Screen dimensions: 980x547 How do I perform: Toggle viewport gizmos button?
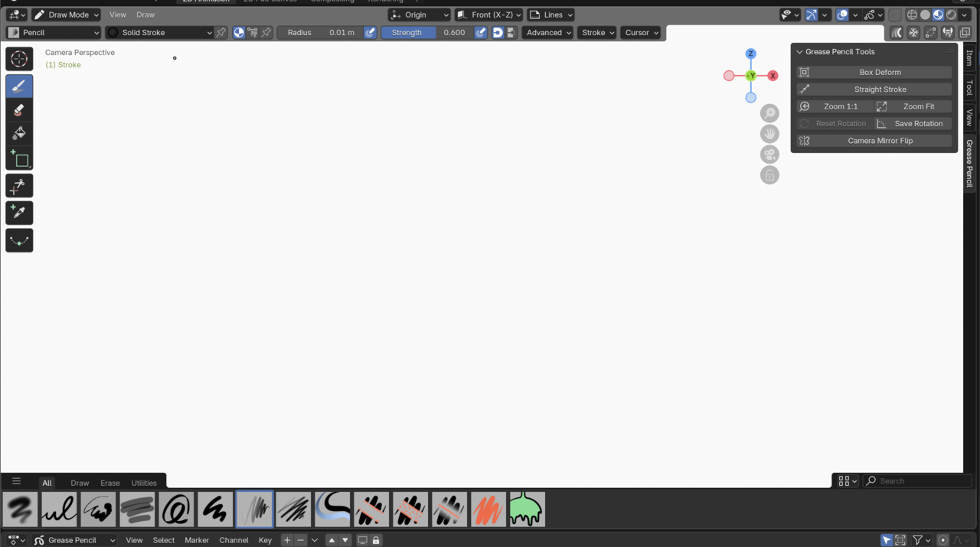pos(812,15)
